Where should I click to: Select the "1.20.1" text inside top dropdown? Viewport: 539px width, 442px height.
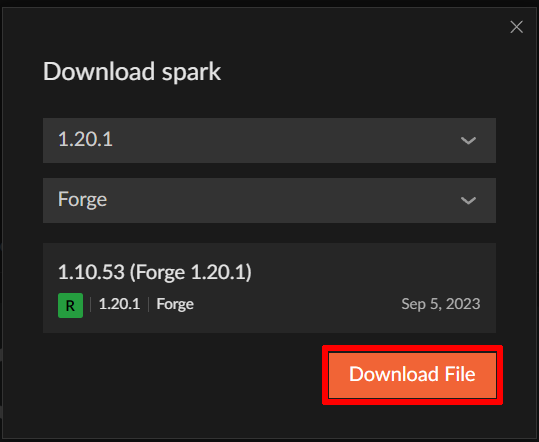[x=85, y=139]
